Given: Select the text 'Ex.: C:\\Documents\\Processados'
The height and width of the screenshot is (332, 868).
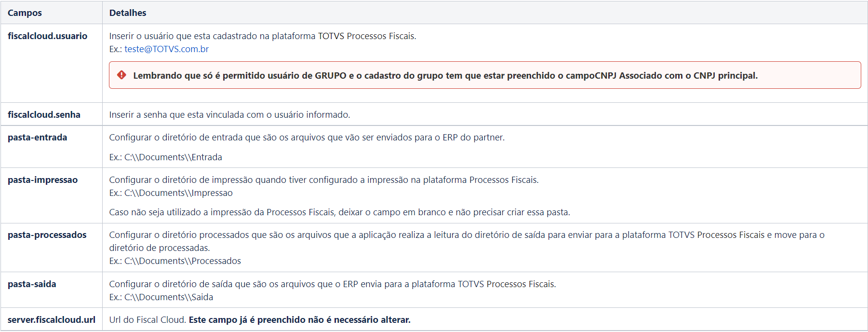Looking at the screenshot, I should coord(175,261).
